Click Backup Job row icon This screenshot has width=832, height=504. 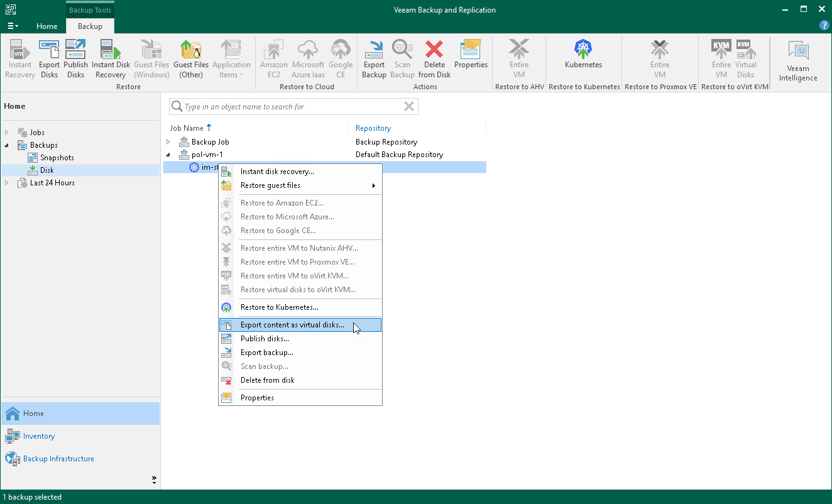[x=184, y=142]
